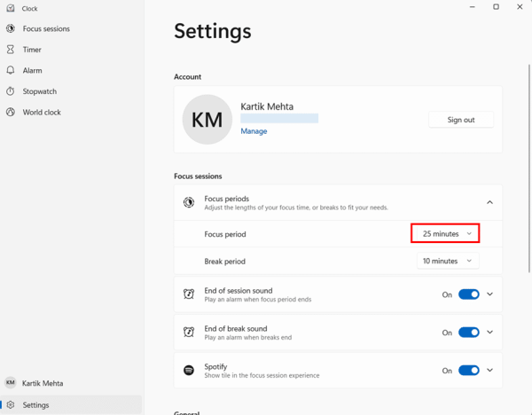Expand the Spotify settings row

point(489,370)
